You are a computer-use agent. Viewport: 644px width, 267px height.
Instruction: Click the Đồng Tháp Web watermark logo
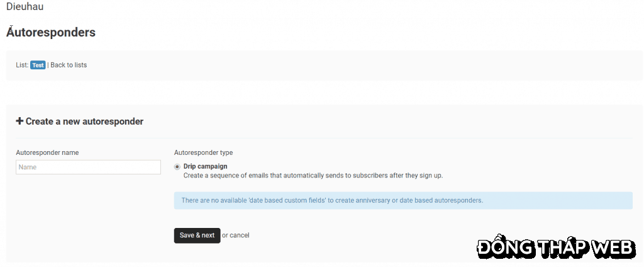557,247
